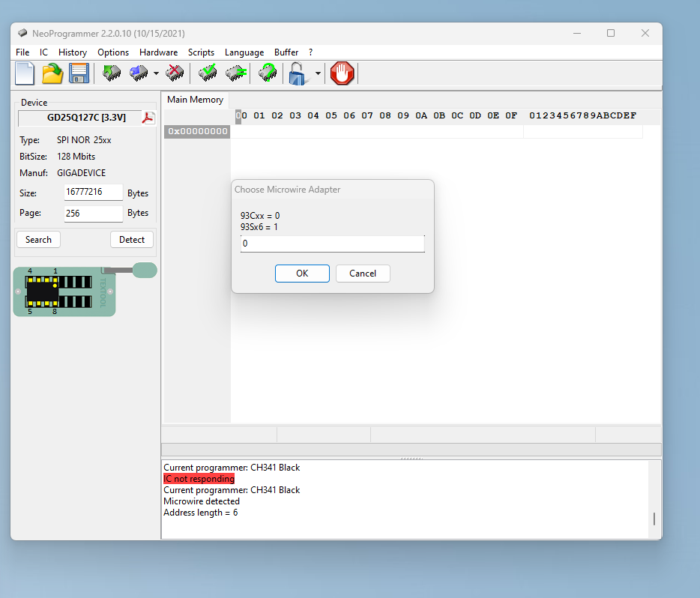Click the Page bytes input field
Viewport: 700px width, 598px height.
coord(93,214)
